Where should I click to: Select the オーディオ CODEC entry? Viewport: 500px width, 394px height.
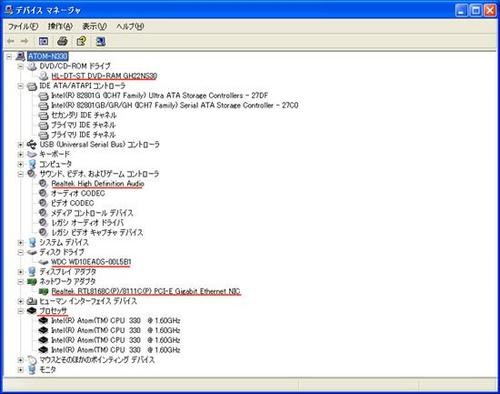coord(78,193)
